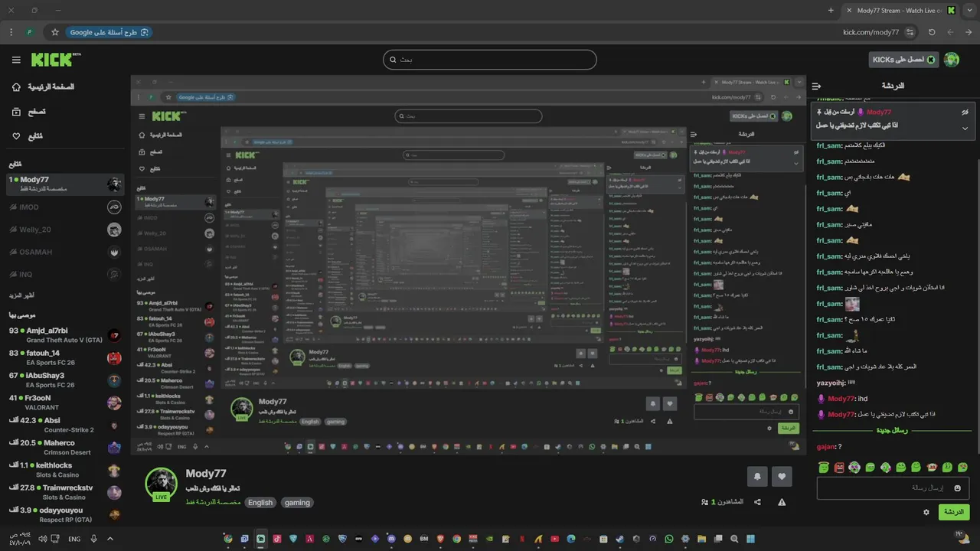The height and width of the screenshot is (551, 980).
Task: Collapse the chat panel with the arrow-lines icon
Action: pyautogui.click(x=817, y=86)
